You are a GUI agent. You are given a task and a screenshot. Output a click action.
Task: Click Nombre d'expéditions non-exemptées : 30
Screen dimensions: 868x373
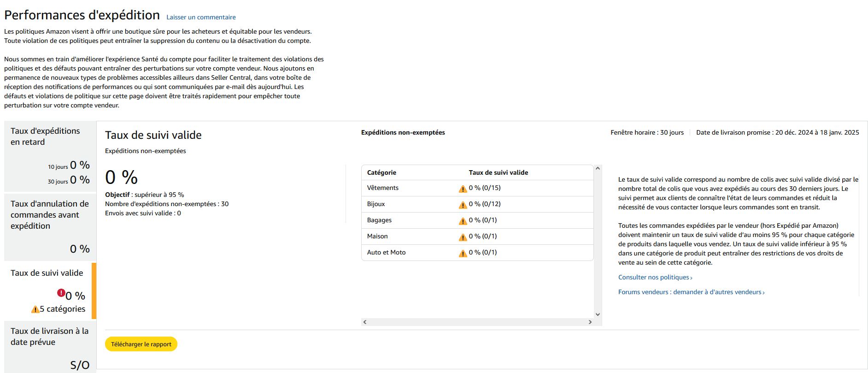[167, 204]
